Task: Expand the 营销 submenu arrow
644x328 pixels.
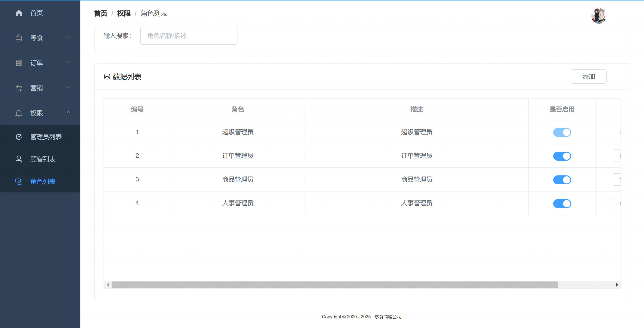Action: [68, 87]
